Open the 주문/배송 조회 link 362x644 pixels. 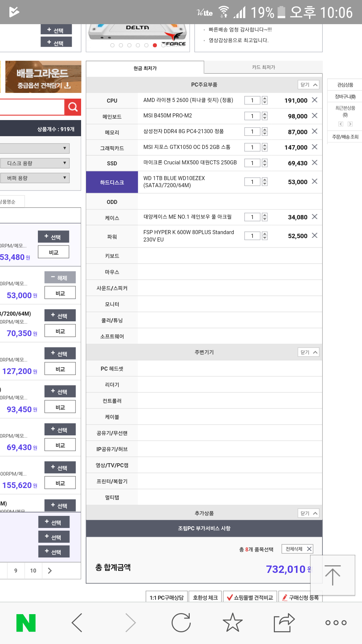[x=345, y=137]
